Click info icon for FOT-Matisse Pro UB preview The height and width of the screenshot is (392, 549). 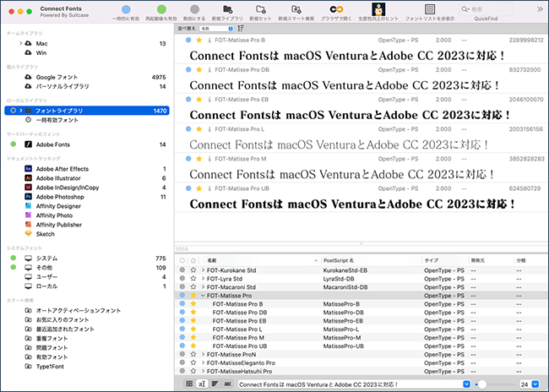[x=209, y=188]
